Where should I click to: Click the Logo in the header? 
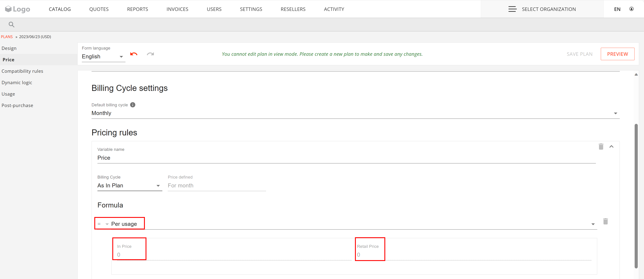click(x=17, y=9)
